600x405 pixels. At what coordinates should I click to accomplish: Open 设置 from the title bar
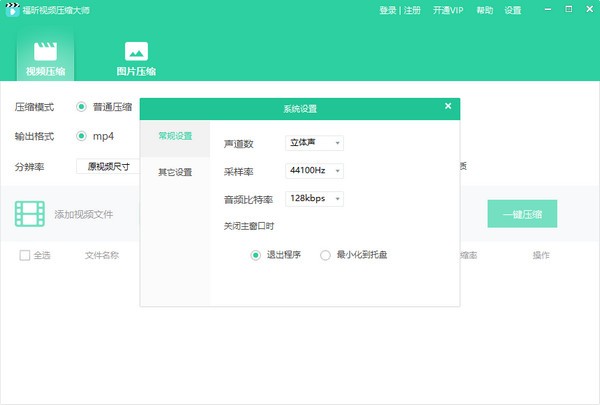(513, 11)
